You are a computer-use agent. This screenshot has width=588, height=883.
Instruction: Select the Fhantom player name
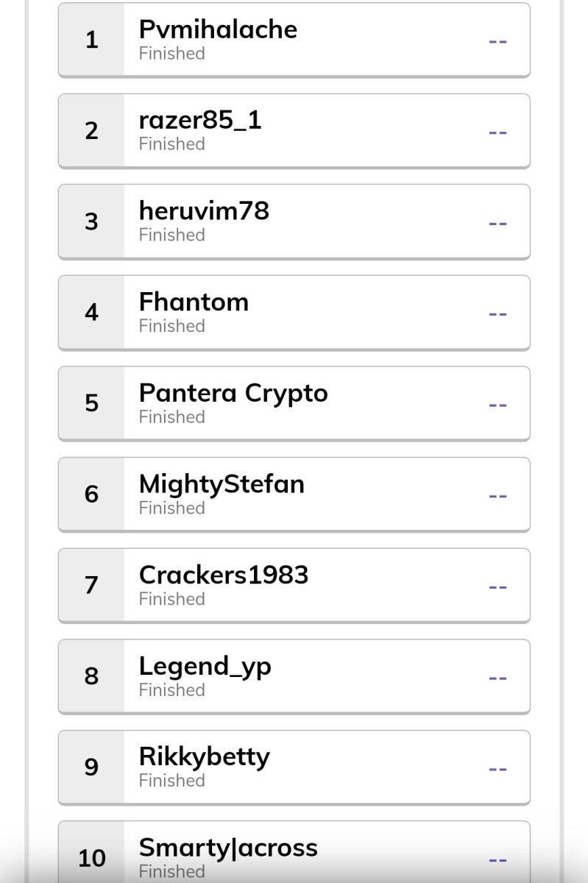[194, 302]
